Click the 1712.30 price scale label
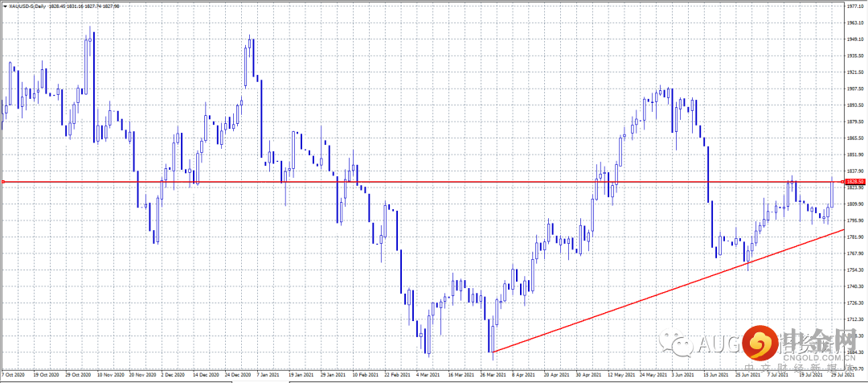This screenshot has height=383, width=868. pyautogui.click(x=856, y=319)
